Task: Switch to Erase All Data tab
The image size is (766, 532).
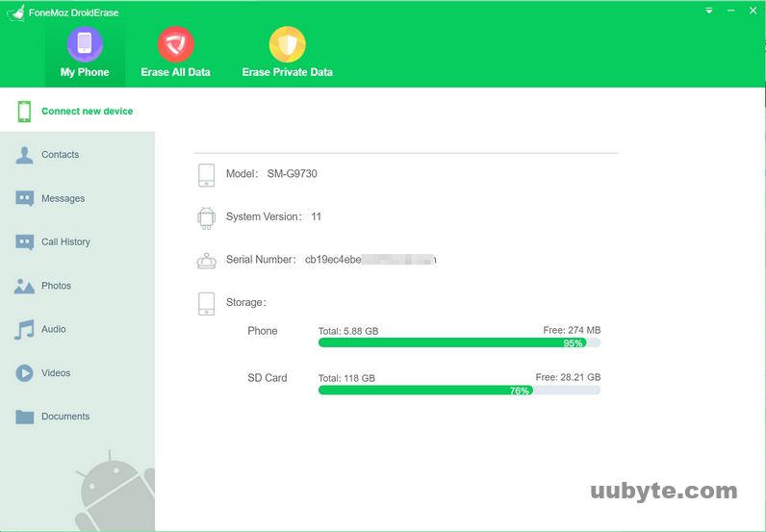Action: point(175,54)
